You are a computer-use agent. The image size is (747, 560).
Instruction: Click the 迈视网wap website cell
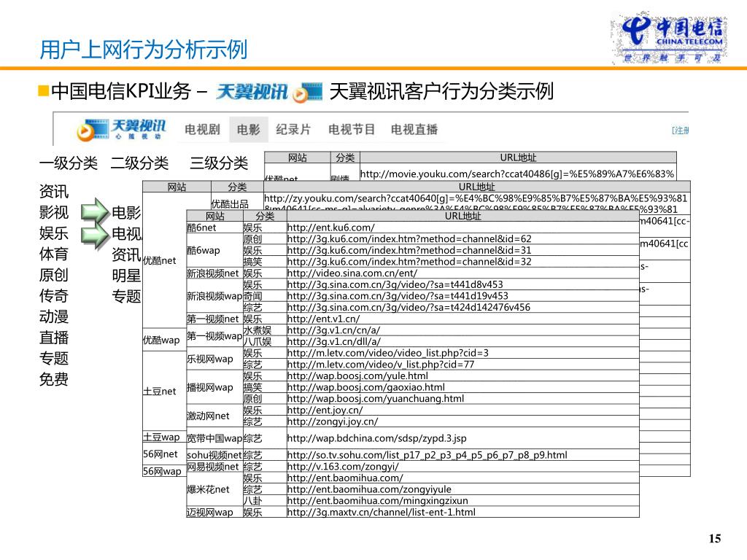[214, 513]
